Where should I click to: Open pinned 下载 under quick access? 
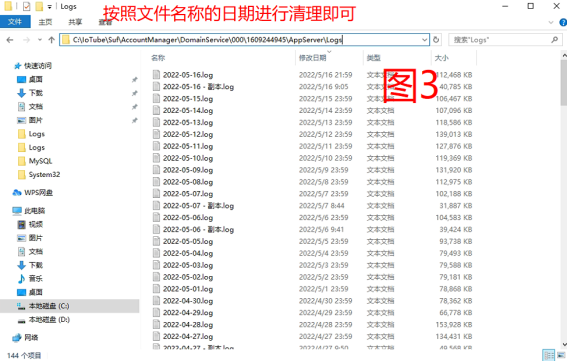click(x=35, y=93)
